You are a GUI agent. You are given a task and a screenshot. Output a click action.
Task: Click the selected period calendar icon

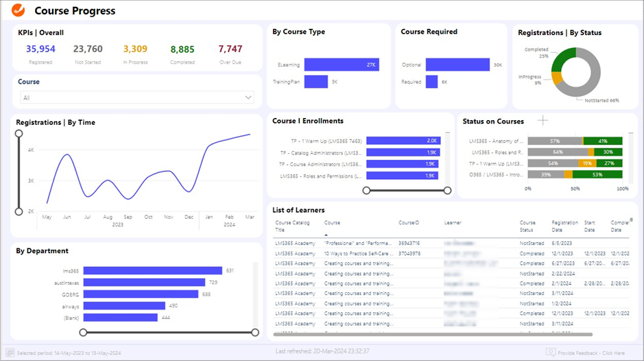[10, 353]
